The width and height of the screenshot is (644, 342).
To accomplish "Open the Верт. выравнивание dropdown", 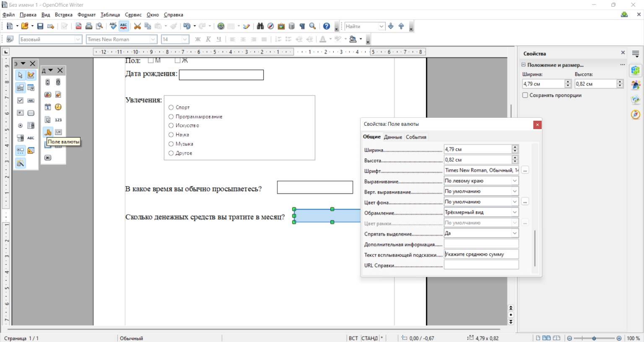I will [x=515, y=191].
